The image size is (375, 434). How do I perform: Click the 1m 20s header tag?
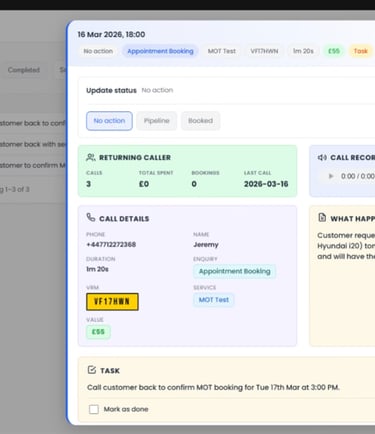[x=303, y=51]
